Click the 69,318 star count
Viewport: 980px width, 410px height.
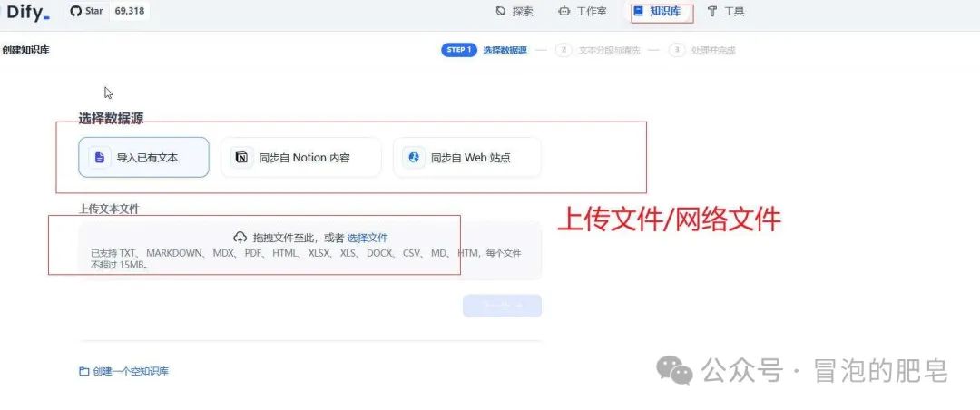131,12
